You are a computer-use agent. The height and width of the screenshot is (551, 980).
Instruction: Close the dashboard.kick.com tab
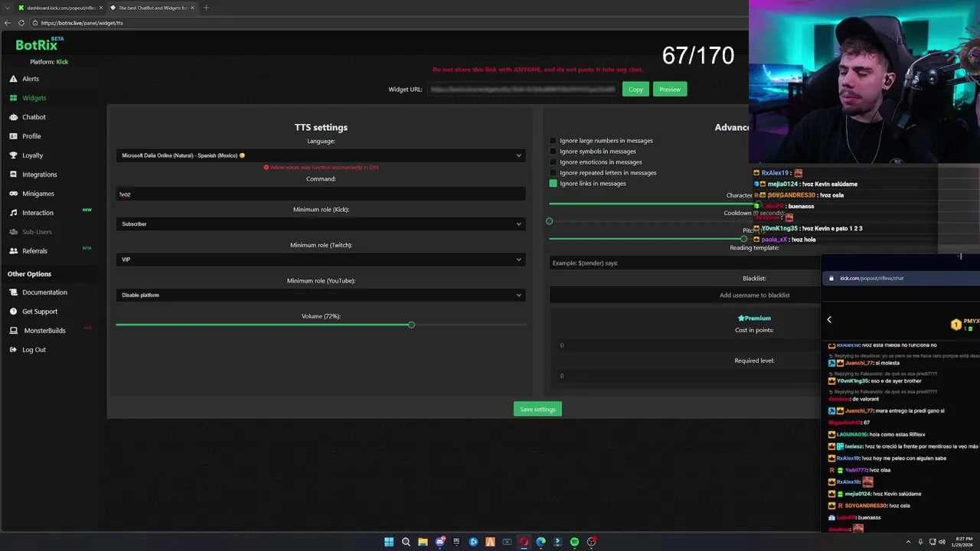pos(100,8)
